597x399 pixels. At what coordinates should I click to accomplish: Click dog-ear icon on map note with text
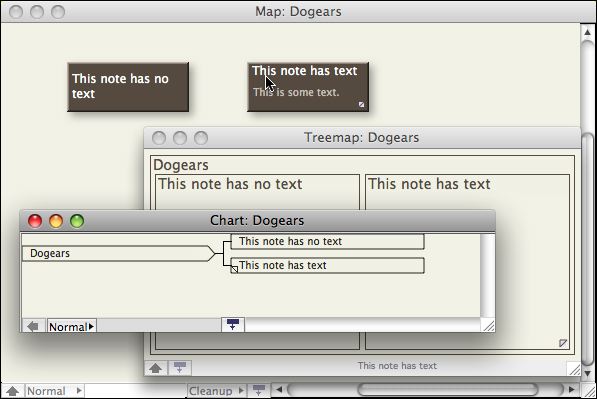click(361, 104)
